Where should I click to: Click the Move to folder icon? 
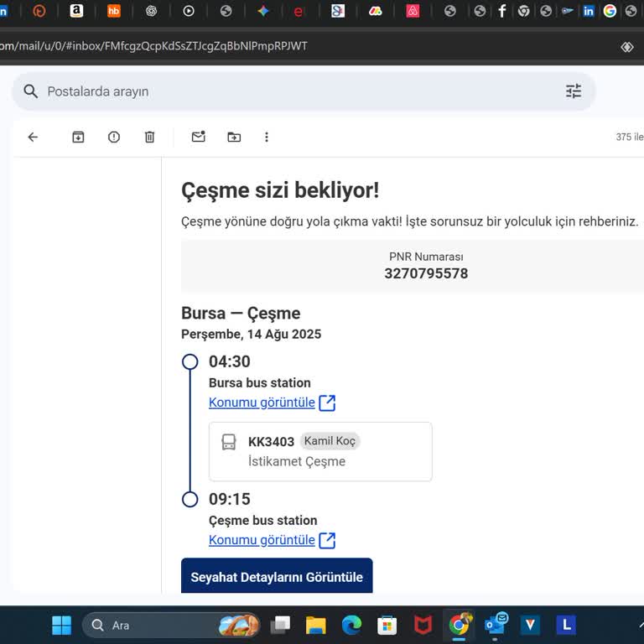tap(234, 137)
